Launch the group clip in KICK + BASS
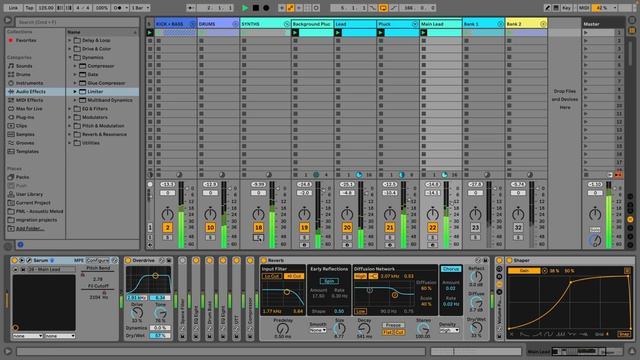Viewport: 640px width, 360px height. [x=158, y=33]
